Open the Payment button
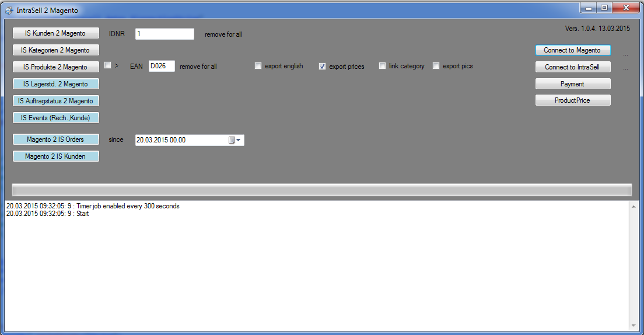 pos(573,84)
